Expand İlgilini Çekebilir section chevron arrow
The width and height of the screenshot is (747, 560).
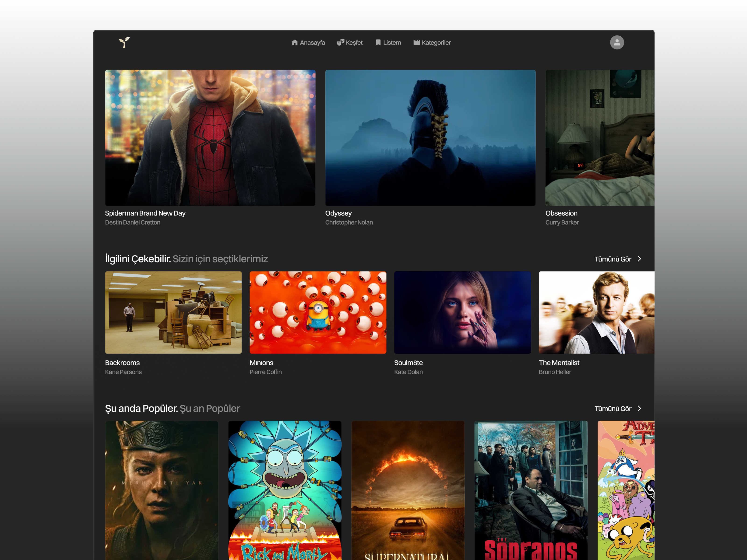[x=639, y=259]
